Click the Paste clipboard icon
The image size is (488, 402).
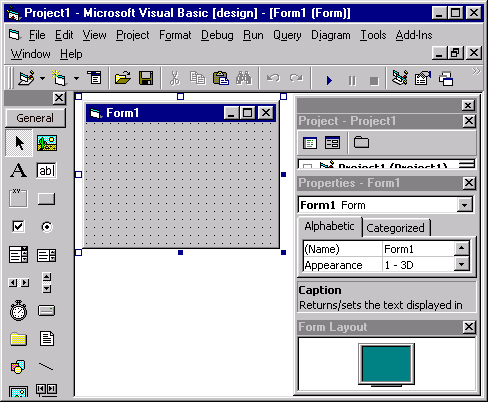pos(221,78)
